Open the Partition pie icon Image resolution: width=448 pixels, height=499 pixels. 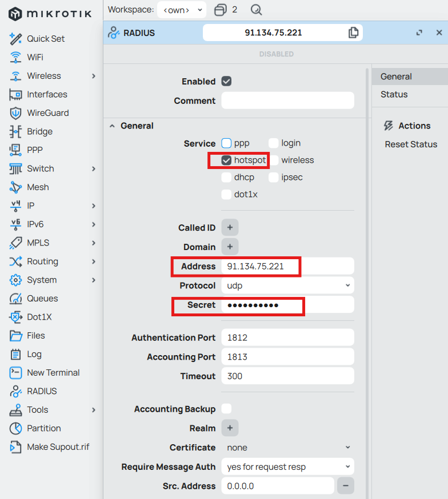click(15, 428)
